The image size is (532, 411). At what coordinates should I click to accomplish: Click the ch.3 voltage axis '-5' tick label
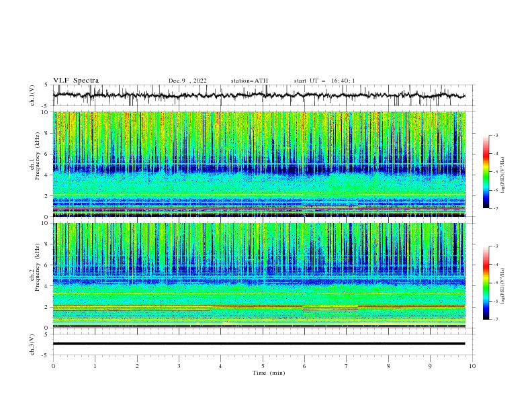click(x=45, y=355)
